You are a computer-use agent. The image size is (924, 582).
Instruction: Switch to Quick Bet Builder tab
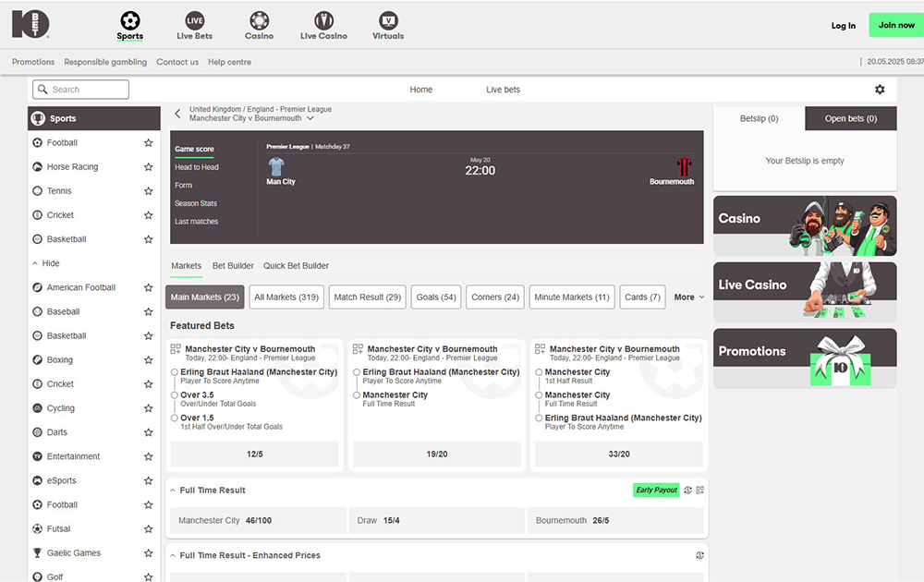click(296, 266)
